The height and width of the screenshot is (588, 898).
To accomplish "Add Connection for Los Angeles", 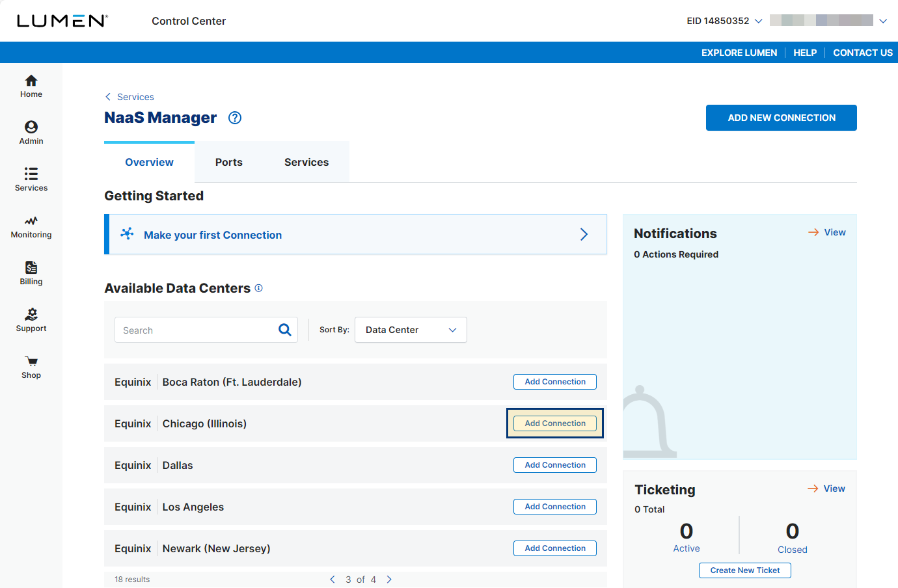I will click(x=555, y=507).
